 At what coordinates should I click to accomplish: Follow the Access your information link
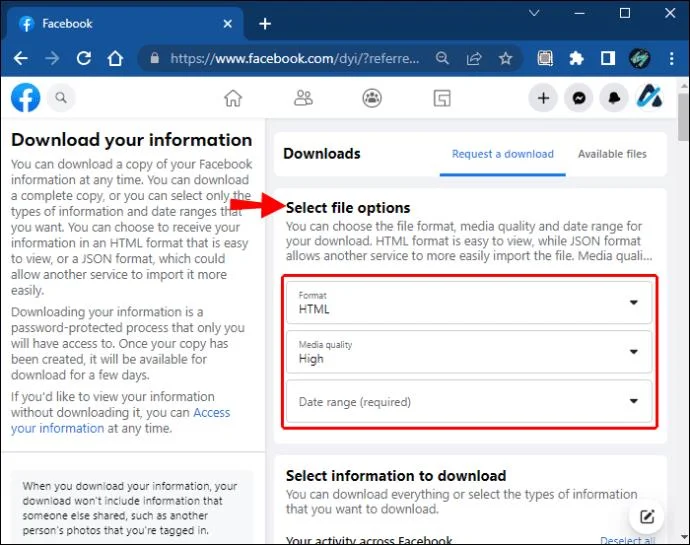tap(121, 420)
